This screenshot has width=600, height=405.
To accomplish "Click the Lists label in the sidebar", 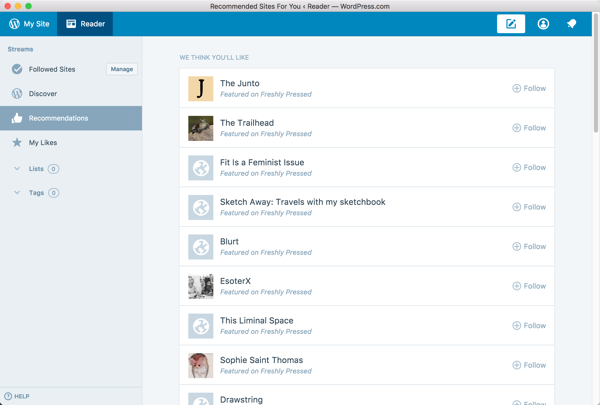I will pyautogui.click(x=36, y=169).
